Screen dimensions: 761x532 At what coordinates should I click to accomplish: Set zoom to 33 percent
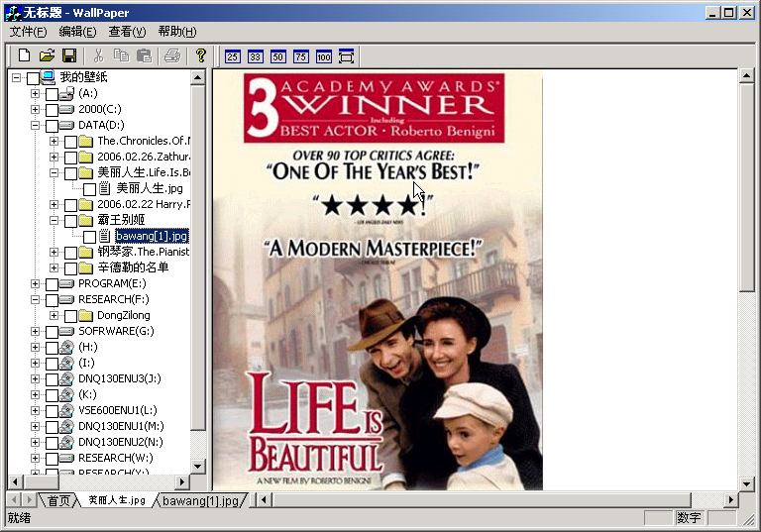[x=255, y=56]
